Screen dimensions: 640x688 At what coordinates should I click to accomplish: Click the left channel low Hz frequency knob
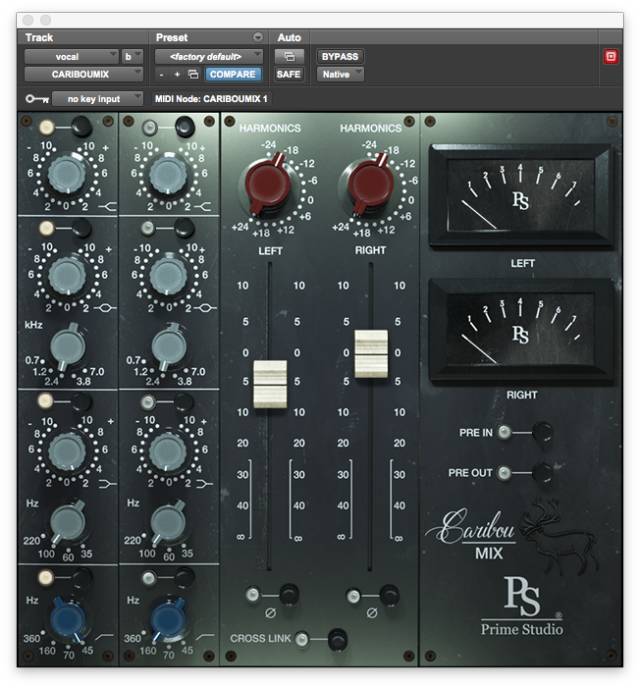coord(67,523)
